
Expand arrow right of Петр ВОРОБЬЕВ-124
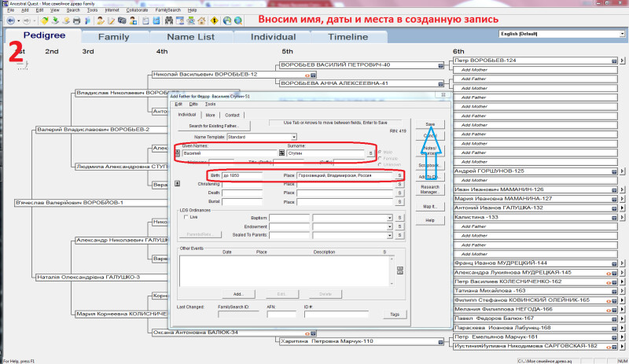point(622,61)
